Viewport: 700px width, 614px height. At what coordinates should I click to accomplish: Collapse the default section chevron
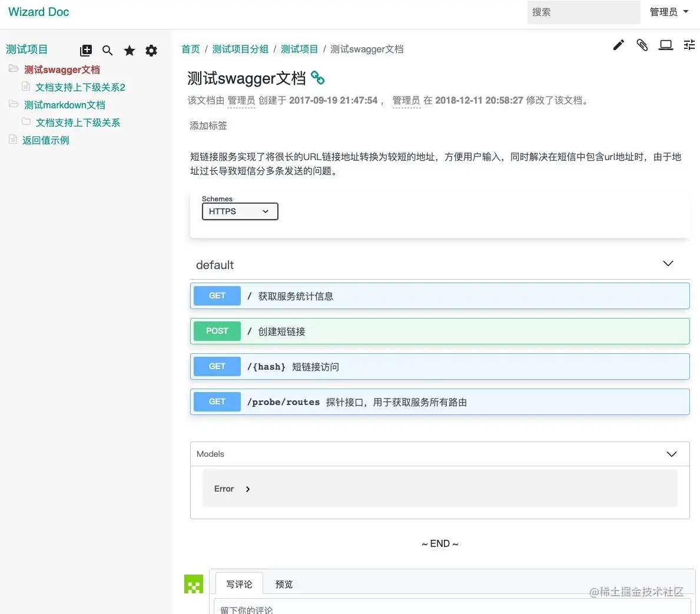[x=668, y=264]
